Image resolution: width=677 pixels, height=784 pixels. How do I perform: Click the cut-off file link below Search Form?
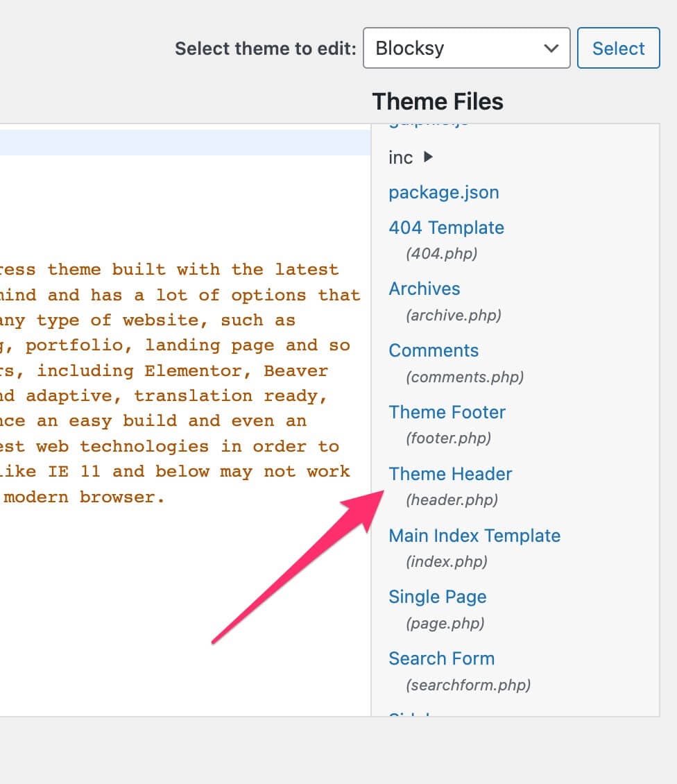point(409,713)
